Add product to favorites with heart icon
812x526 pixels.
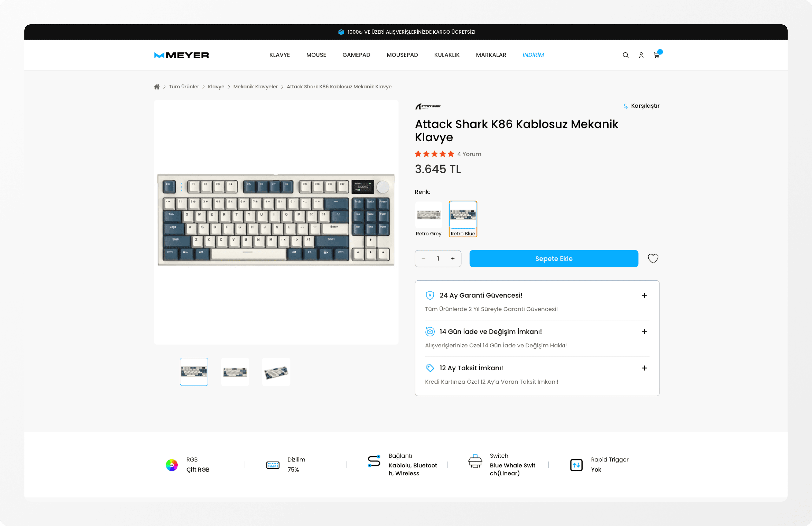(653, 258)
